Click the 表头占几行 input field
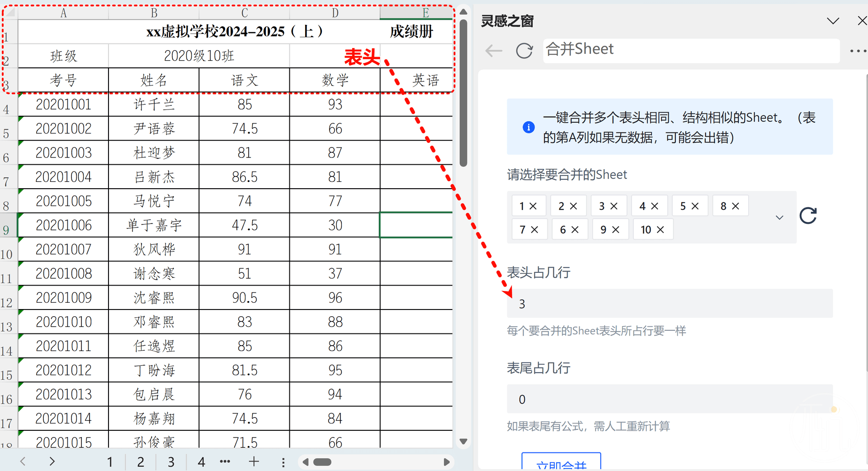Viewport: 868px width, 471px height. point(669,304)
